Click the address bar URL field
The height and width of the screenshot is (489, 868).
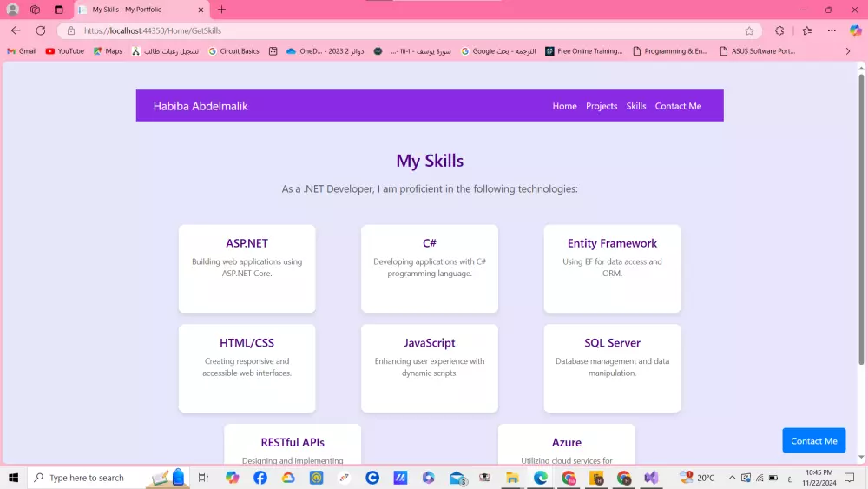point(410,31)
